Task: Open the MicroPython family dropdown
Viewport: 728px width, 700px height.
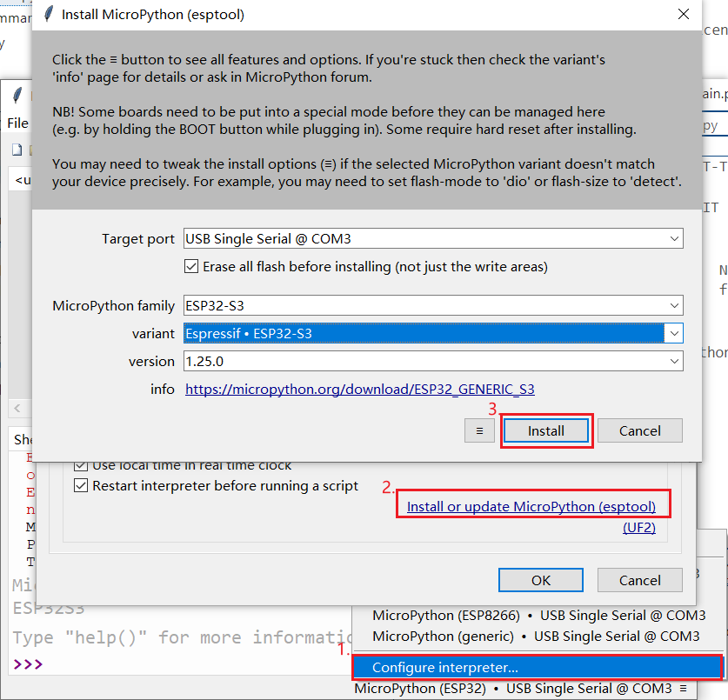Action: [x=674, y=305]
